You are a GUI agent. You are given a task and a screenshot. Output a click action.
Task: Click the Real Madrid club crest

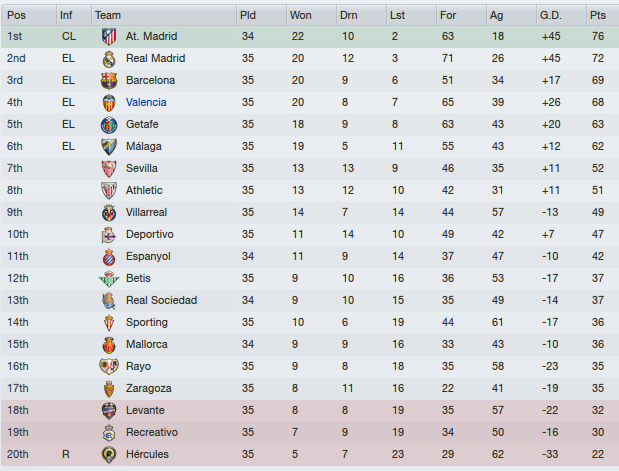[x=109, y=59]
